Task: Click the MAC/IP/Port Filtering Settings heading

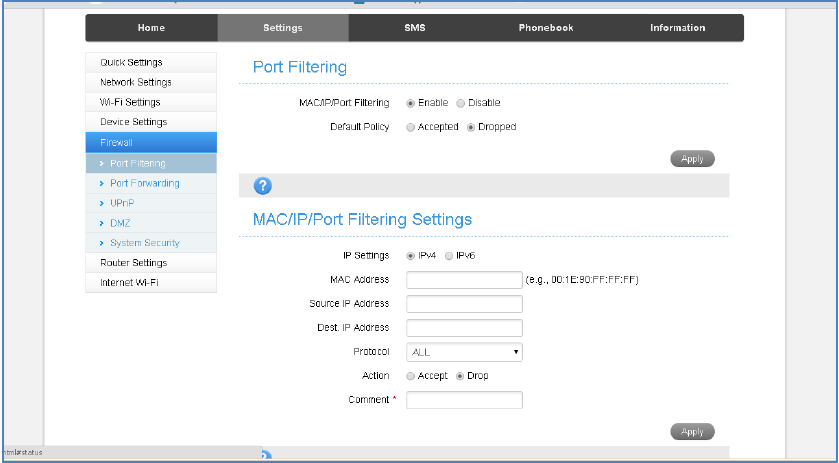Action: pos(362,220)
